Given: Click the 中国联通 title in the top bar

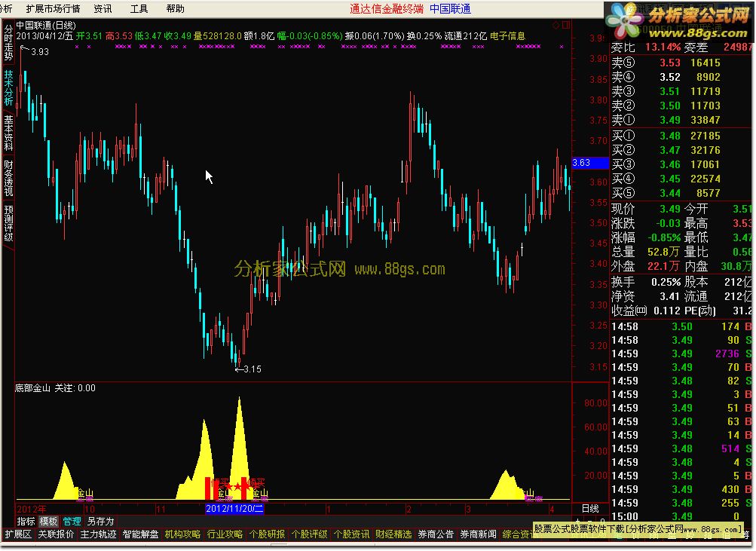Looking at the screenshot, I should (x=450, y=9).
